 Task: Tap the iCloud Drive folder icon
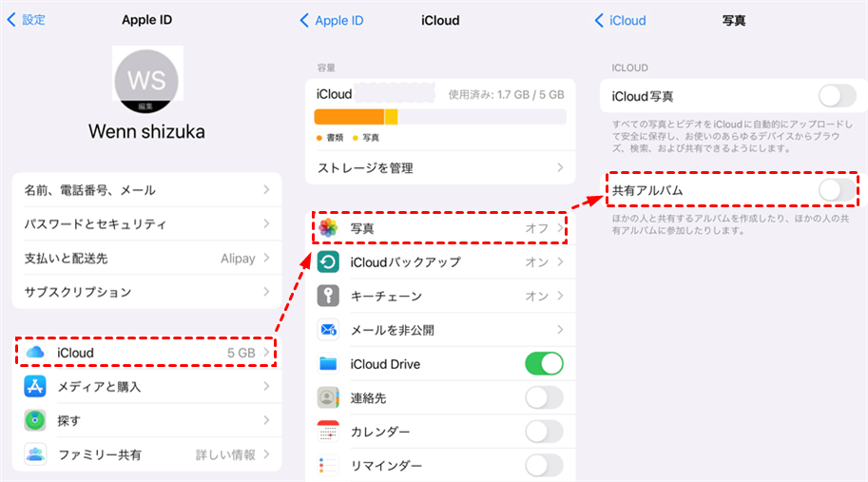click(x=328, y=363)
